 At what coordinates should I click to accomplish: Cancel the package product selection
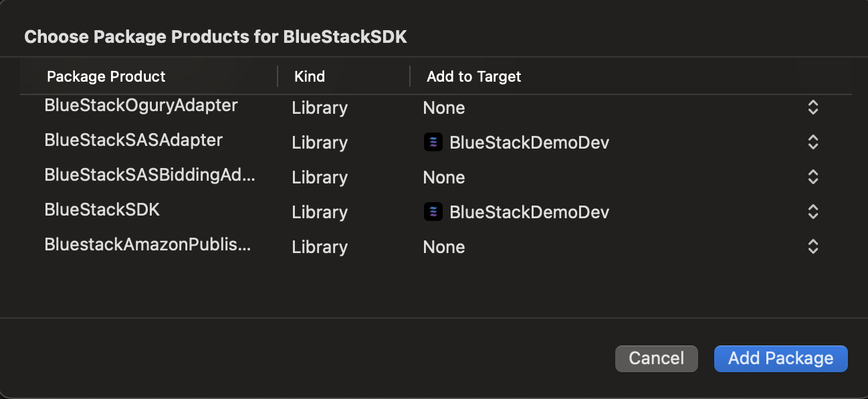pyautogui.click(x=657, y=358)
